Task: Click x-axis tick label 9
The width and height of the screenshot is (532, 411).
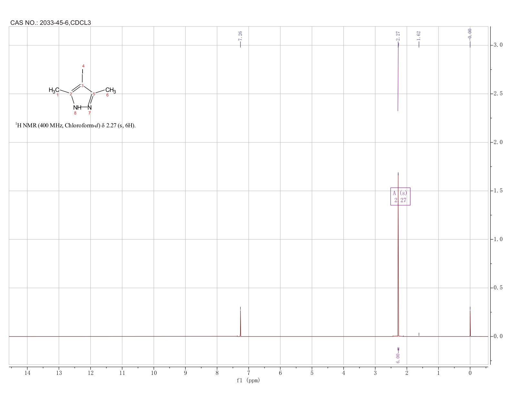Action: click(185, 373)
